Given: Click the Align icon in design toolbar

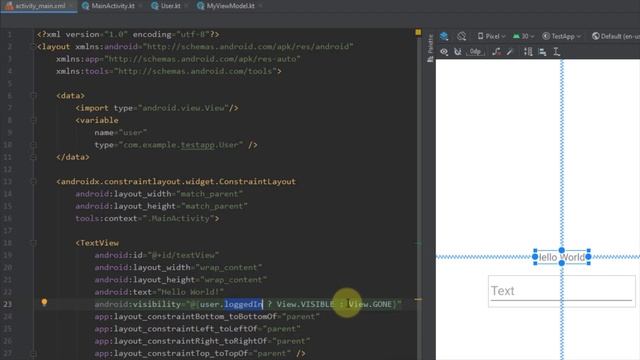Looking at the screenshot, I should (x=542, y=52).
